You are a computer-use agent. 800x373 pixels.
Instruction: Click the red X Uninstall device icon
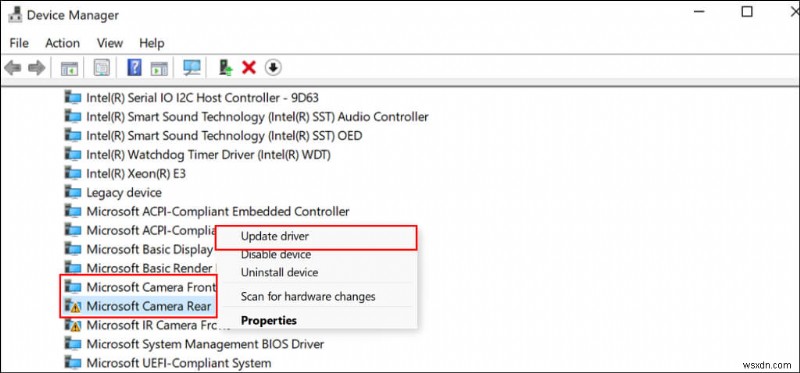(249, 67)
